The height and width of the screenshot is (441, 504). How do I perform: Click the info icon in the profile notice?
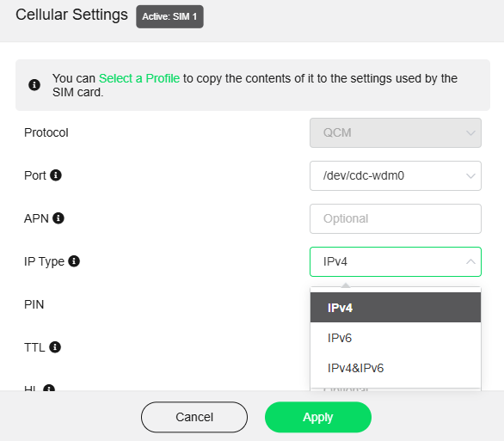click(34, 85)
